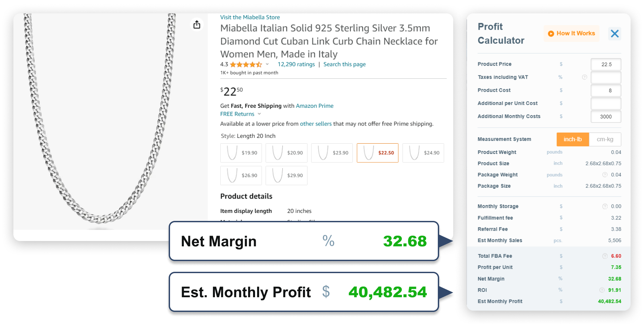Click the share icon above the necklace image
This screenshot has width=644, height=324.
click(197, 24)
